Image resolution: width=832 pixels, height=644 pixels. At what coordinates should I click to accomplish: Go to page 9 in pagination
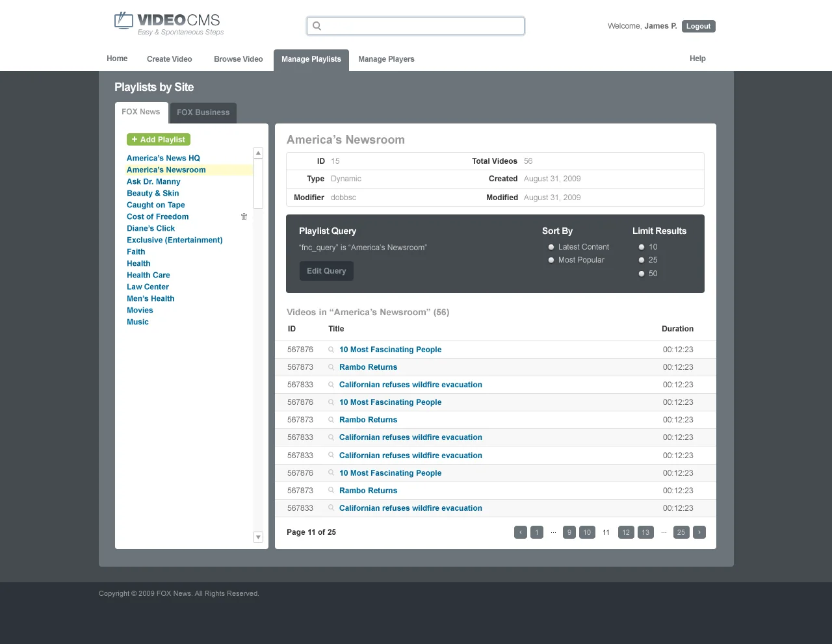(x=569, y=532)
